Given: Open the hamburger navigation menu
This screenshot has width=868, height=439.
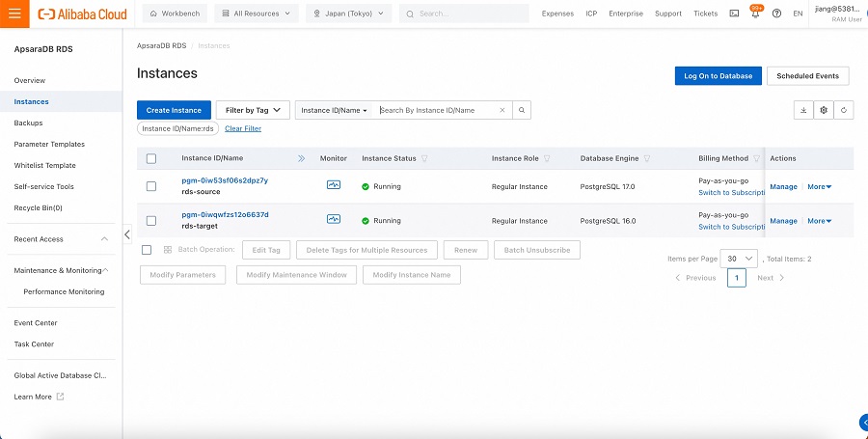Looking at the screenshot, I should 14,14.
